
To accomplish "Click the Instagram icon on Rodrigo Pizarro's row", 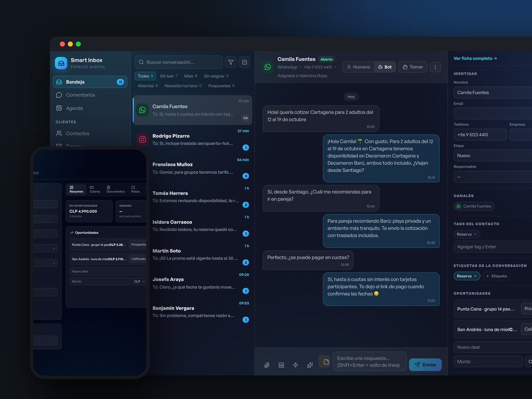I will tap(142, 140).
